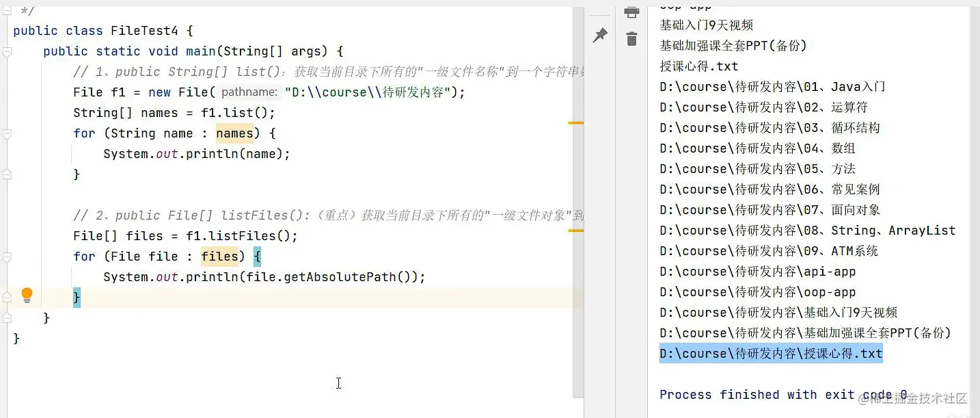Click 'System.out.println(name);' line
Image resolution: width=980 pixels, height=418 pixels.
pos(197,154)
